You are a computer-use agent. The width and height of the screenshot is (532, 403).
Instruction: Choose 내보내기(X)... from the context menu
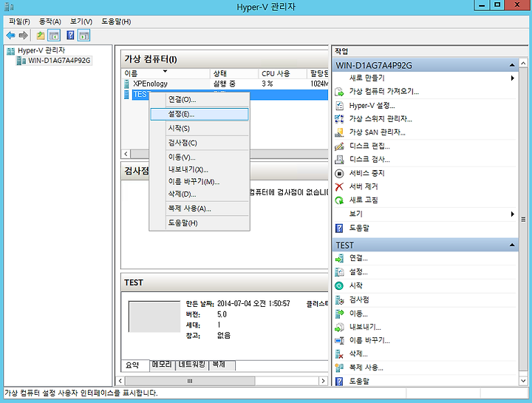(x=199, y=169)
